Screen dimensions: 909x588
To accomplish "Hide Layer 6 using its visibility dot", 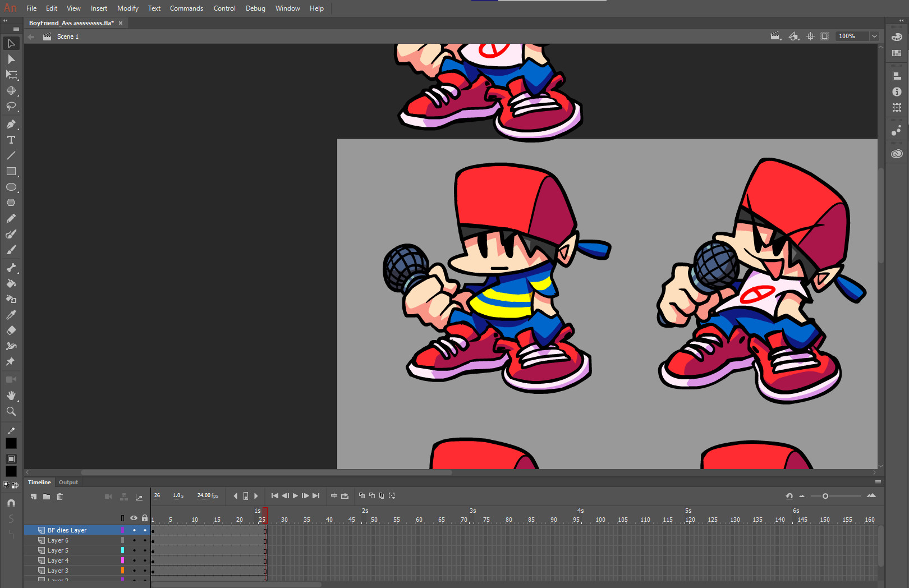I will click(x=134, y=540).
